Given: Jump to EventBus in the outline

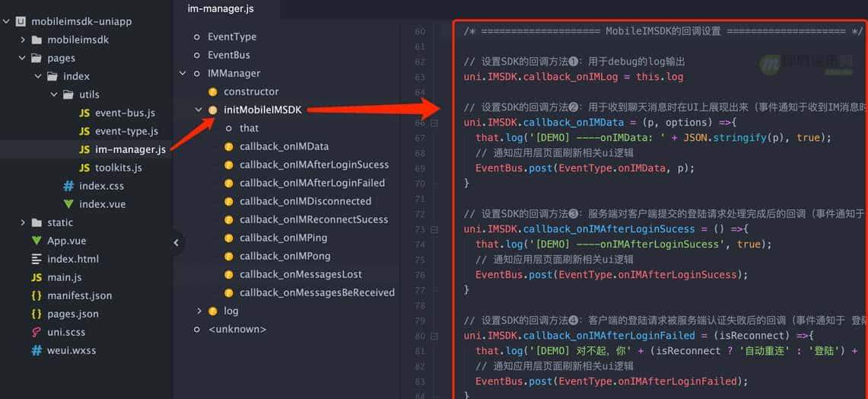Looking at the screenshot, I should [229, 55].
